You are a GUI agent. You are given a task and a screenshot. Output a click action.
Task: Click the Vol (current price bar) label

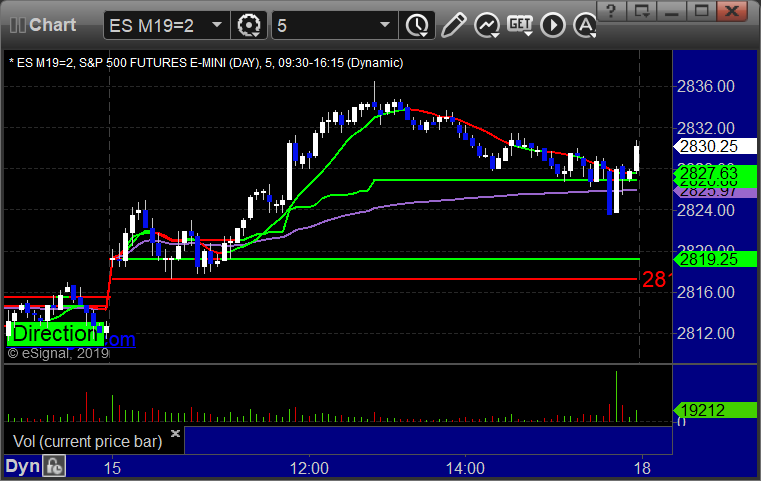87,441
